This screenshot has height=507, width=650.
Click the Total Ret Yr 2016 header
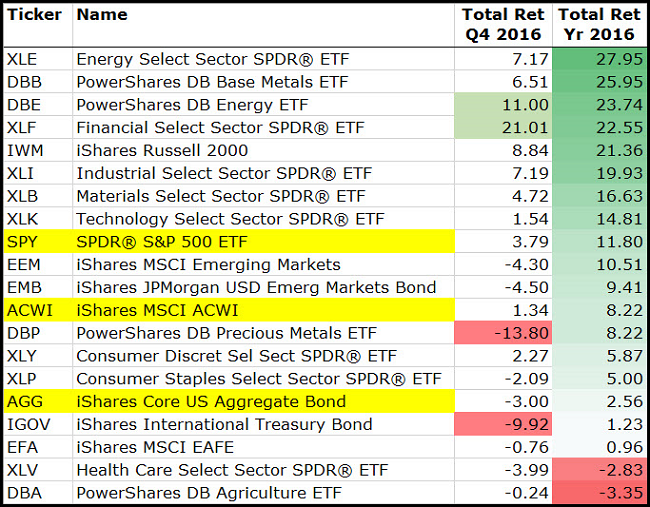tap(598, 25)
